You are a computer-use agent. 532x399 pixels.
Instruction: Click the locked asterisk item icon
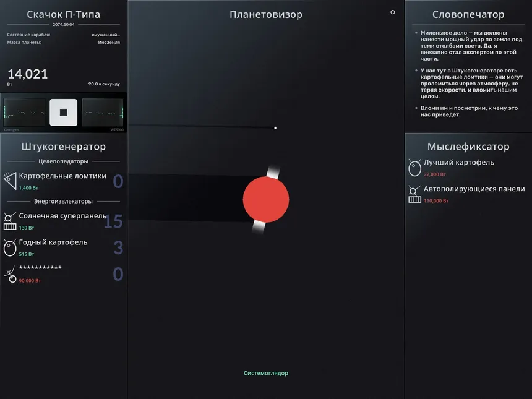click(10, 274)
